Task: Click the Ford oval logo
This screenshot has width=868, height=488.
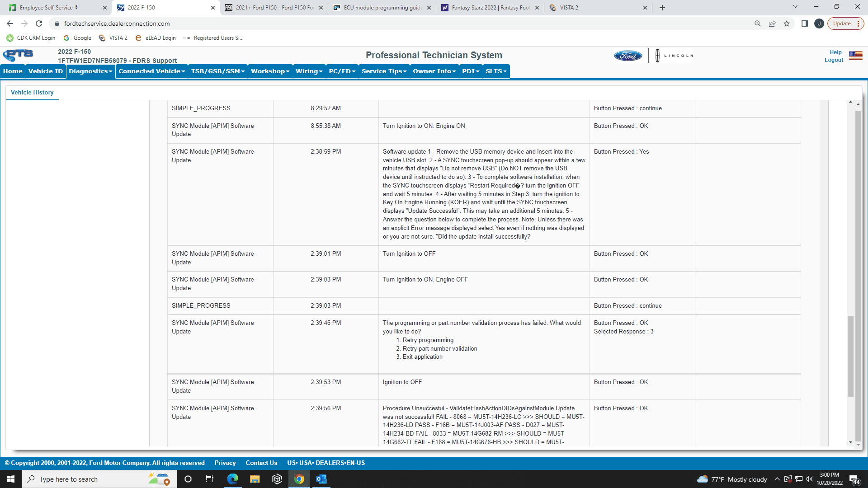Action: 628,56
